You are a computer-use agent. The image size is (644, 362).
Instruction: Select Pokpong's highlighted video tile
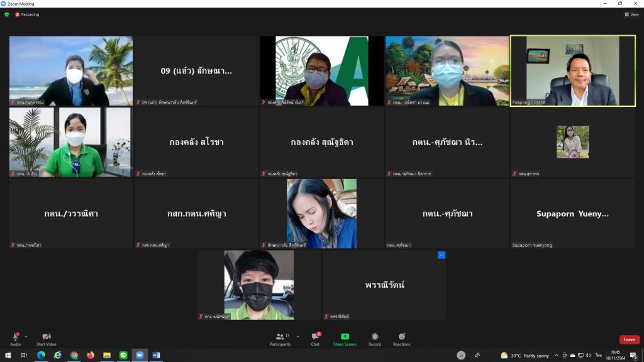[x=572, y=70]
